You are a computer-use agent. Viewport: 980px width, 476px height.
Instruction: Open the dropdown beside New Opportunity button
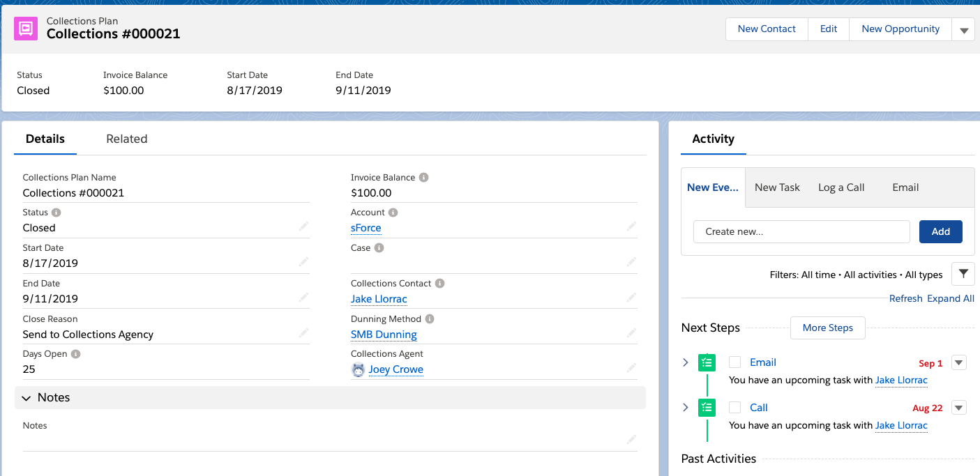963,29
